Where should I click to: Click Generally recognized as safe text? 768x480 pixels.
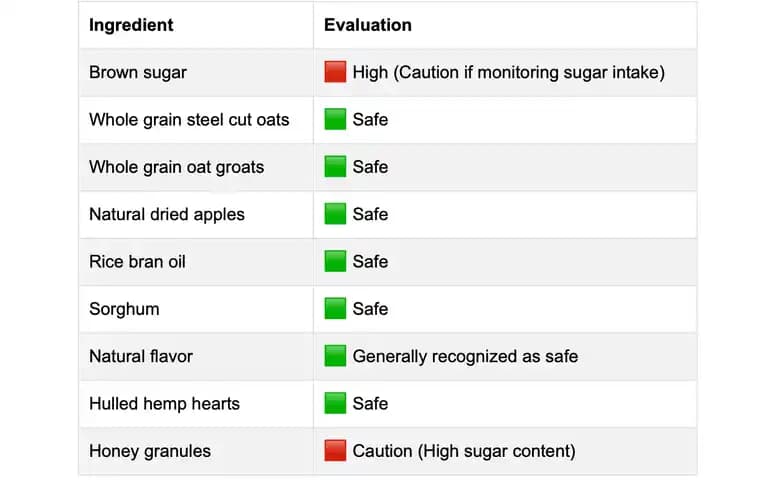click(465, 356)
